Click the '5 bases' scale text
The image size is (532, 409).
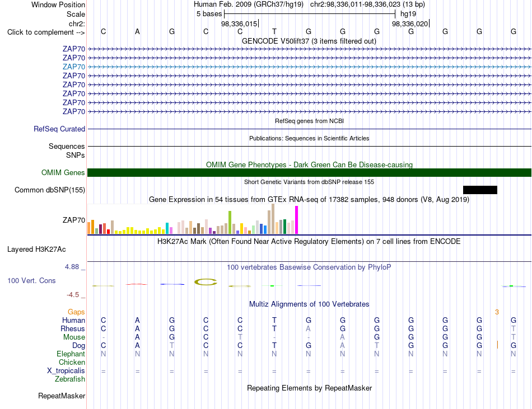pyautogui.click(x=209, y=14)
